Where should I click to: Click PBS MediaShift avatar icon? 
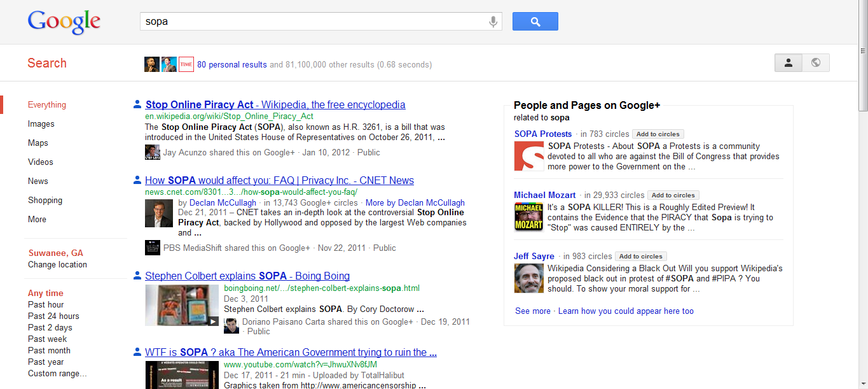click(153, 248)
